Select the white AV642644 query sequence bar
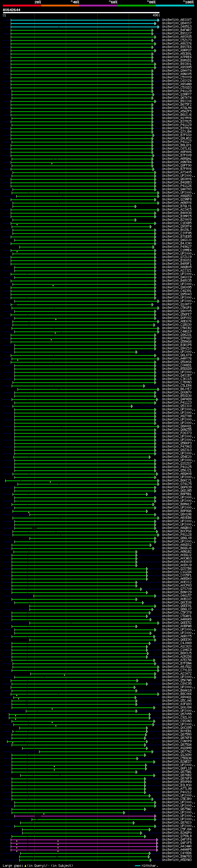 click(x=81, y=13)
